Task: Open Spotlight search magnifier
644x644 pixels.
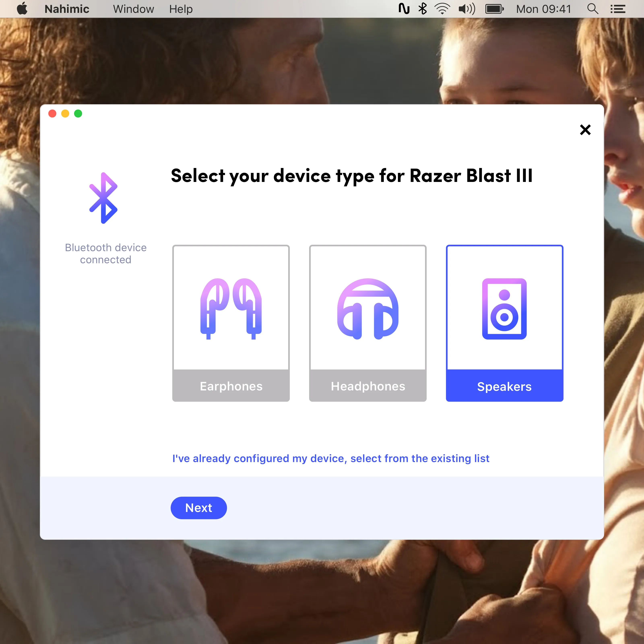Action: coord(592,9)
